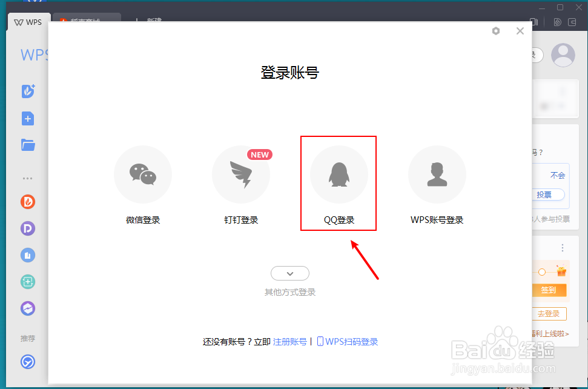This screenshot has height=389, width=588.
Task: Select the QQ登录 penguin icon
Action: [339, 175]
